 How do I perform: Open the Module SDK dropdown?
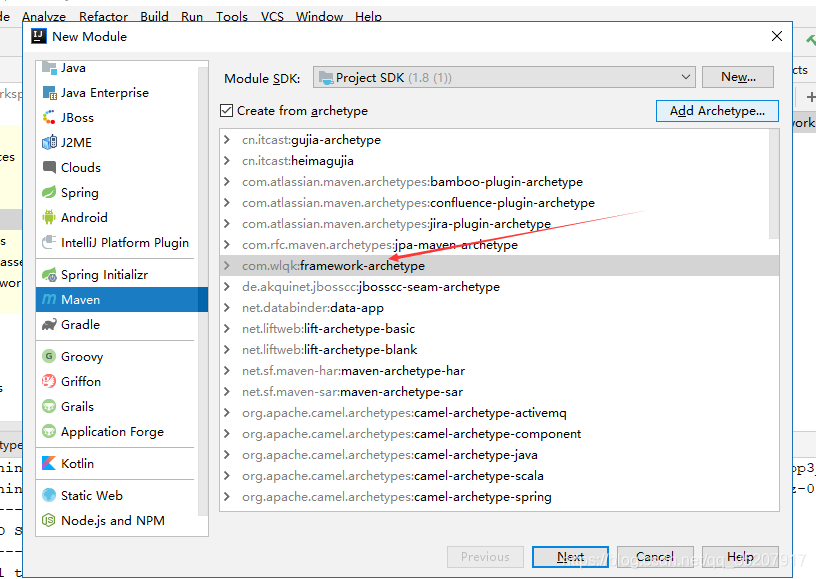point(504,78)
